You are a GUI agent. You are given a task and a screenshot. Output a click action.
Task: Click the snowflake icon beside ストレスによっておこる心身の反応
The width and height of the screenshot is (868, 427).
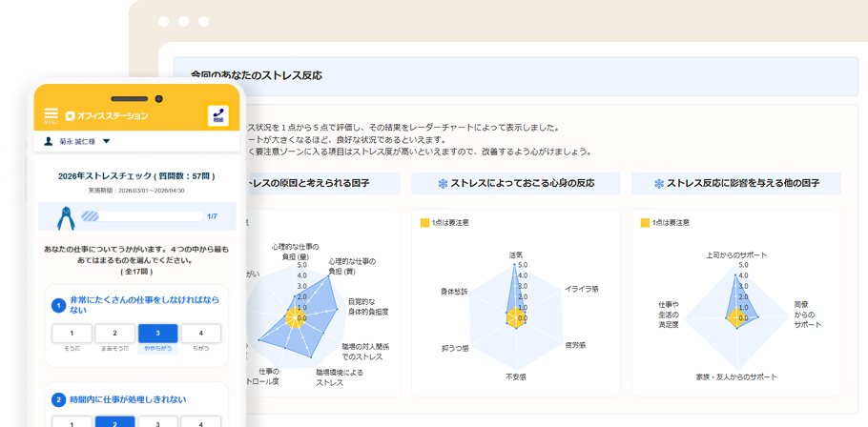443,184
